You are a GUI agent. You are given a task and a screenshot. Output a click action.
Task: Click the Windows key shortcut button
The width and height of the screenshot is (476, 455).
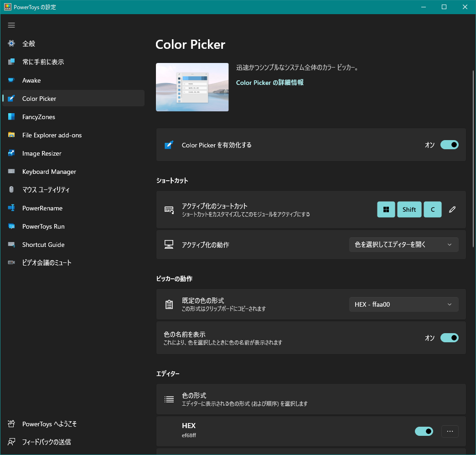coord(386,209)
